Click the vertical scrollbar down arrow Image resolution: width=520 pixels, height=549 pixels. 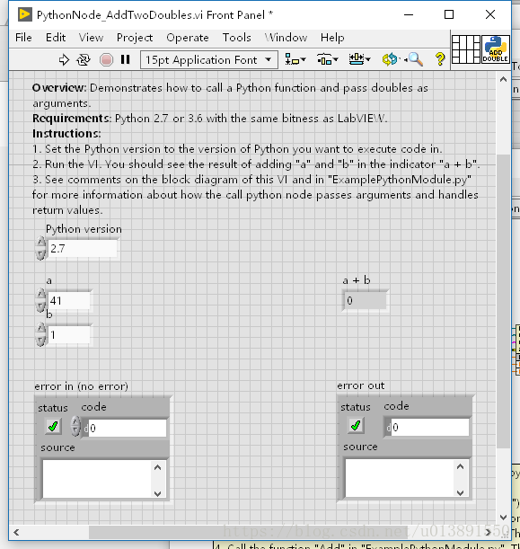point(503,517)
